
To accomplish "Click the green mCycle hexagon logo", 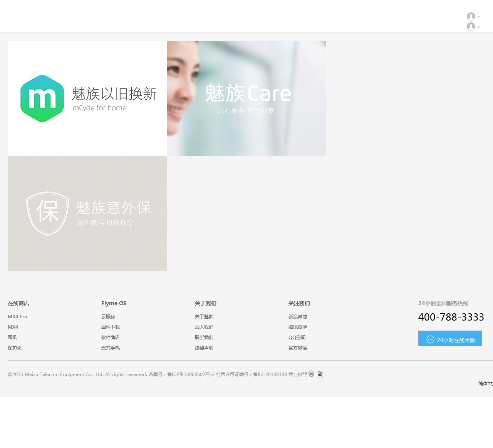I will [x=42, y=99].
